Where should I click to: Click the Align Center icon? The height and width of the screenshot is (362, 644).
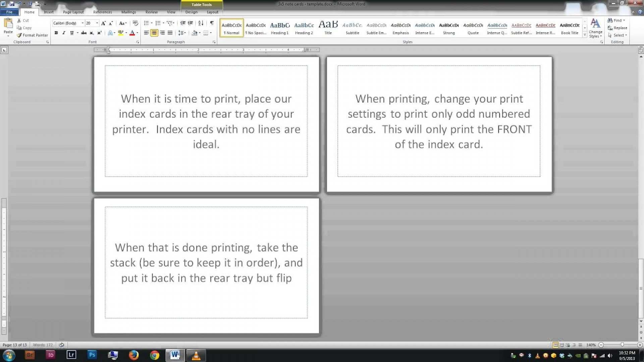pos(154,33)
